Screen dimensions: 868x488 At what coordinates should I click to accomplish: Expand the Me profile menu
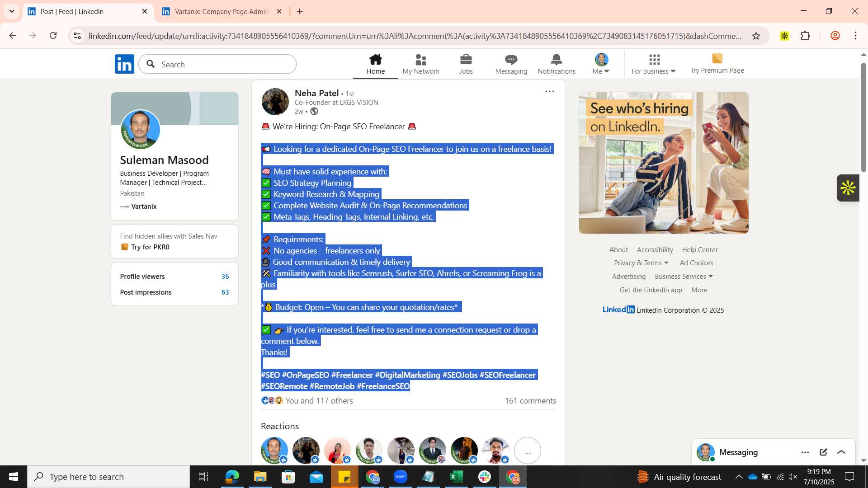[601, 64]
